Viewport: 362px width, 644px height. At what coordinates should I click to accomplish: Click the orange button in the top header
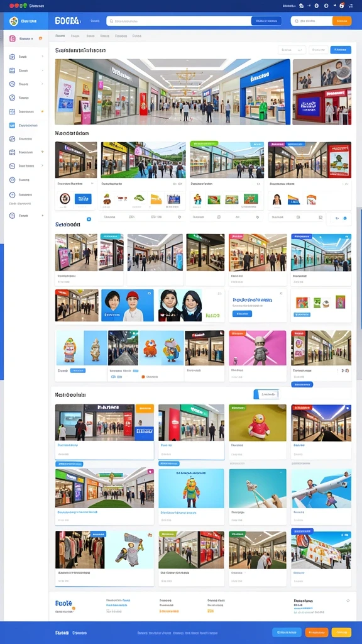(341, 21)
